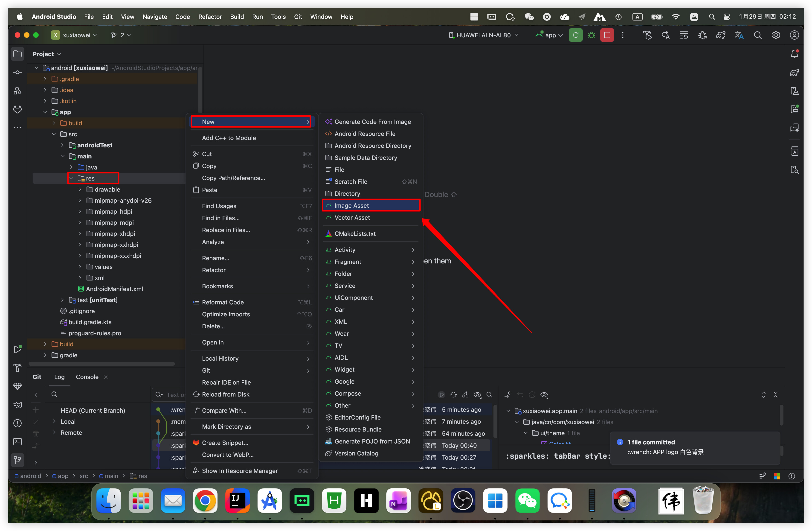Open the Commit tool window icon
Screen dimensions: 812x531
click(17, 72)
